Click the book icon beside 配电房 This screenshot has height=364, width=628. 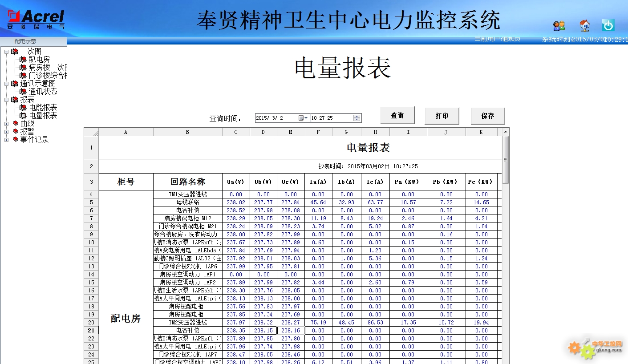[23, 59]
